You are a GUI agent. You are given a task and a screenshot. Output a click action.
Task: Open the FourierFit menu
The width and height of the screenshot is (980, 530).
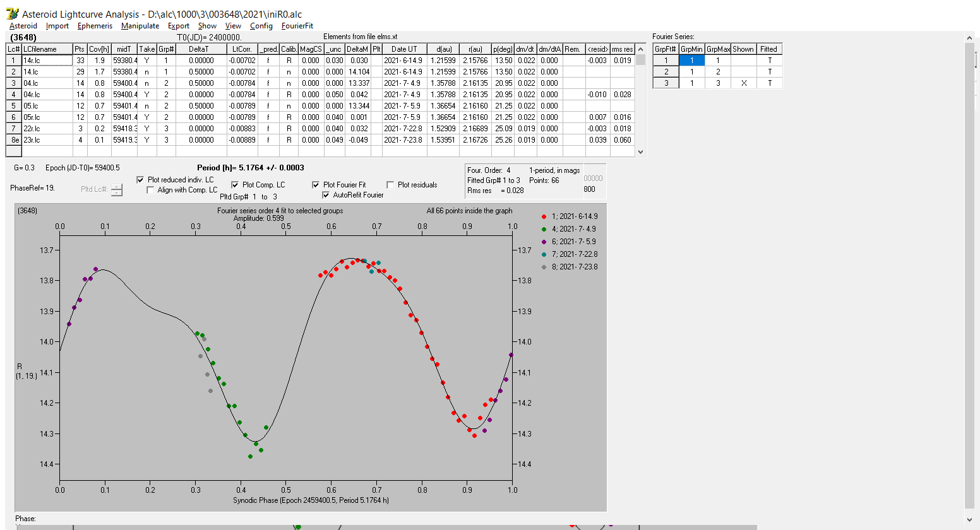[297, 26]
